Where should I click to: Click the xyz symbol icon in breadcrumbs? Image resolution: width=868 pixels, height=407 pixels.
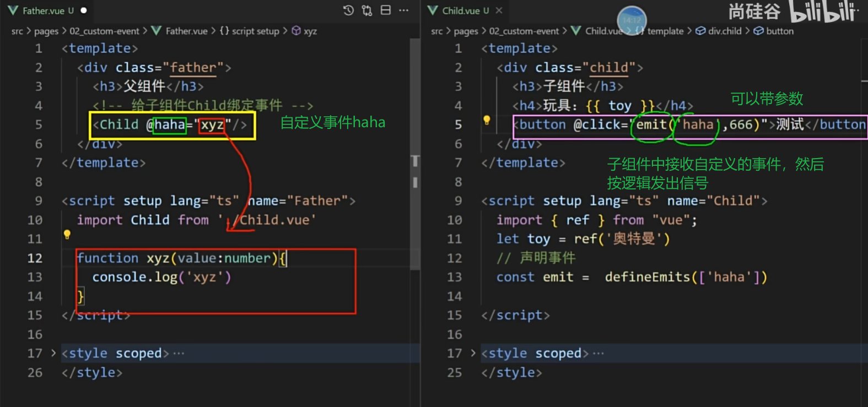(x=296, y=31)
